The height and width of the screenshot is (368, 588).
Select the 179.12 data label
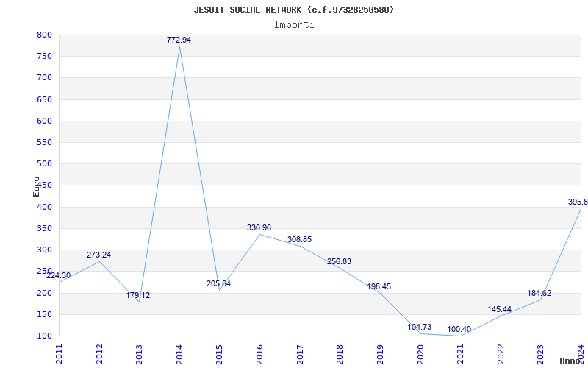coord(137,296)
